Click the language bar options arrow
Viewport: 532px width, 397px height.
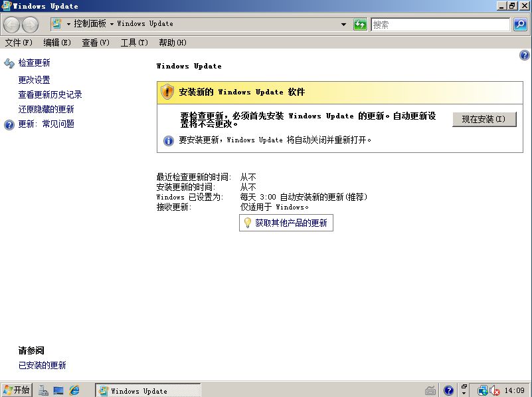(464, 394)
